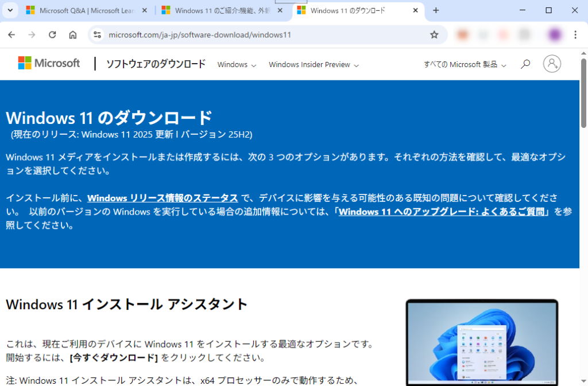Expand the Windows navigation dropdown

pyautogui.click(x=237, y=65)
